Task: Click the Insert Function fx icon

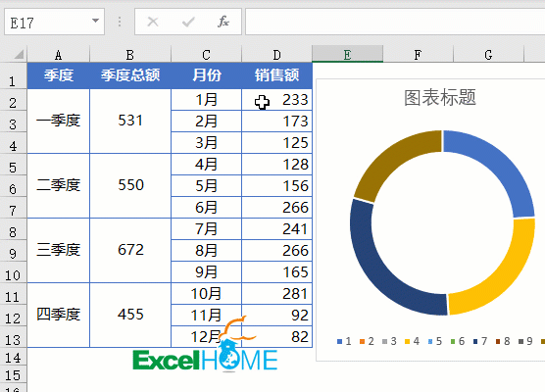Action: click(x=223, y=22)
